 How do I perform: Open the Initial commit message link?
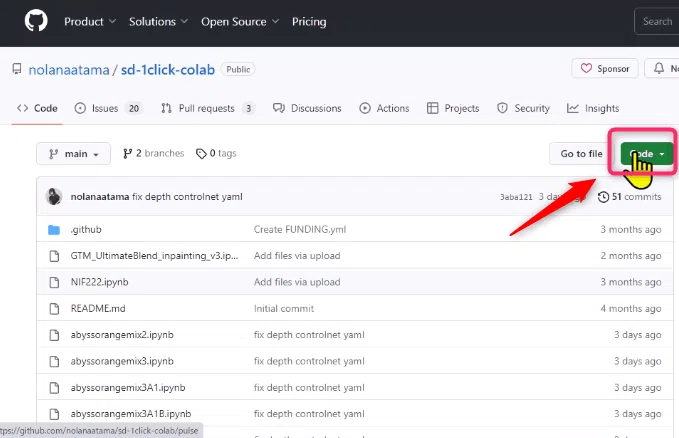(284, 309)
